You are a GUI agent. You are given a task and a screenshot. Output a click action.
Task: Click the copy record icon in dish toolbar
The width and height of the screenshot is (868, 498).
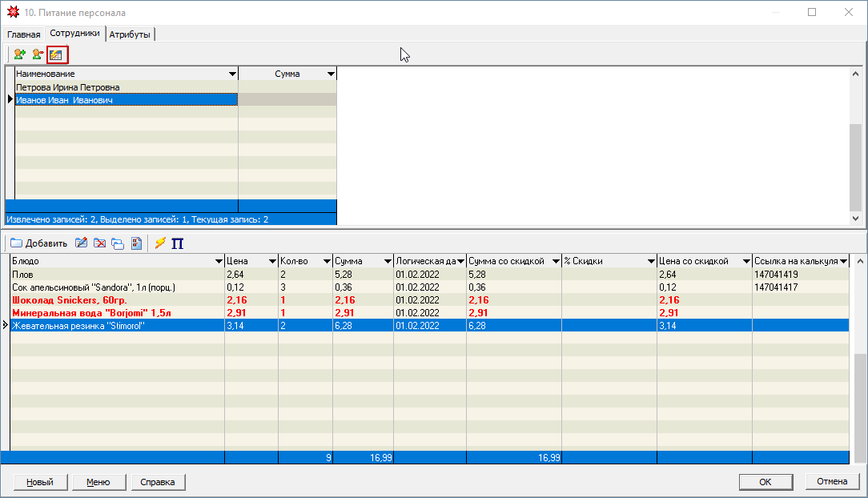[118, 243]
